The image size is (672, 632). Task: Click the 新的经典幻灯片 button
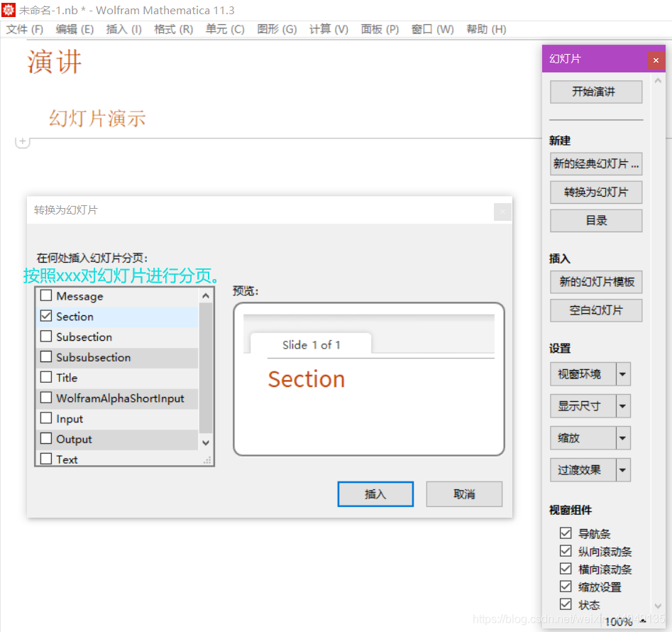tap(596, 164)
